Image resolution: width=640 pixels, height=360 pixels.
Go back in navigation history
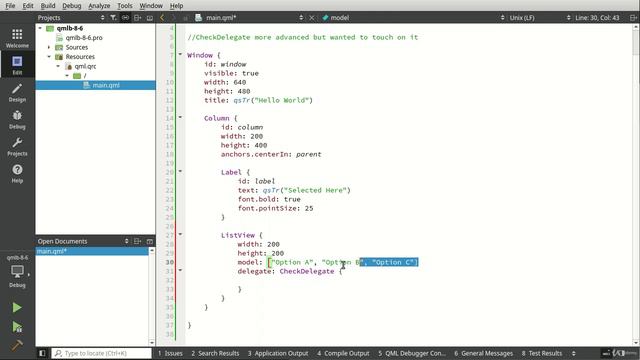(x=162, y=18)
